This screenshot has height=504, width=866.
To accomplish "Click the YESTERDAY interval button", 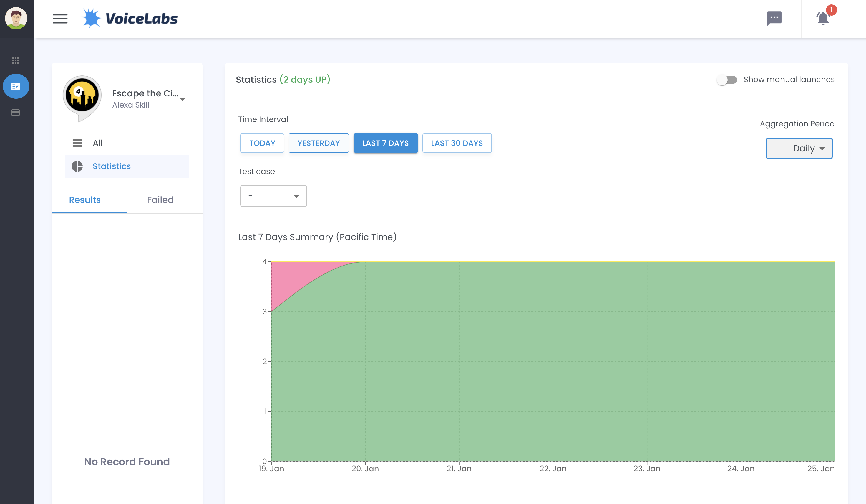I will click(x=318, y=143).
